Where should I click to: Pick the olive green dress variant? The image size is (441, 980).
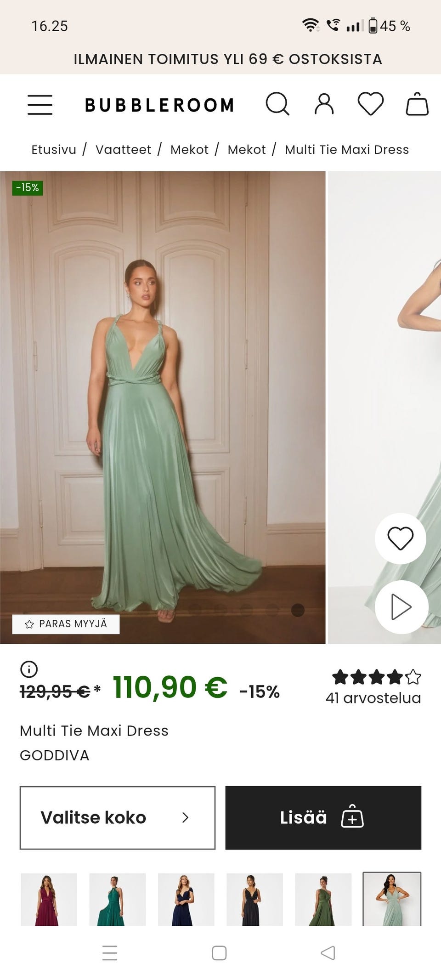coord(323,899)
